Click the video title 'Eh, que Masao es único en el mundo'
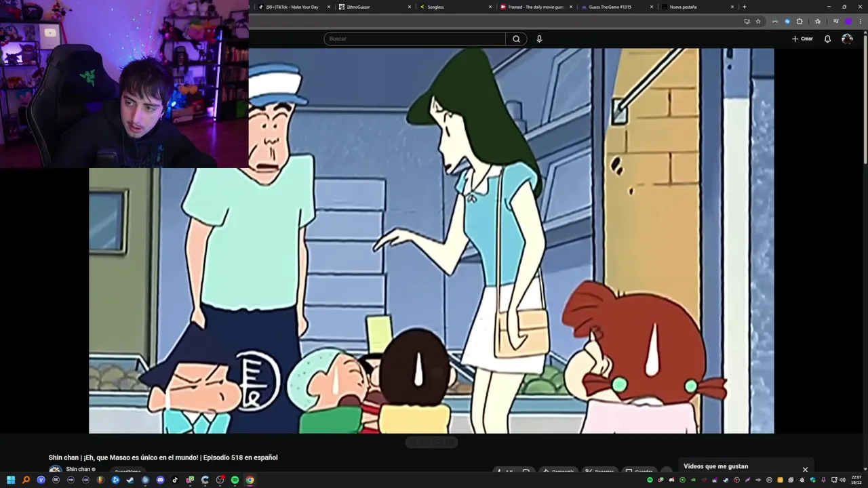The height and width of the screenshot is (488, 868). click(x=163, y=457)
